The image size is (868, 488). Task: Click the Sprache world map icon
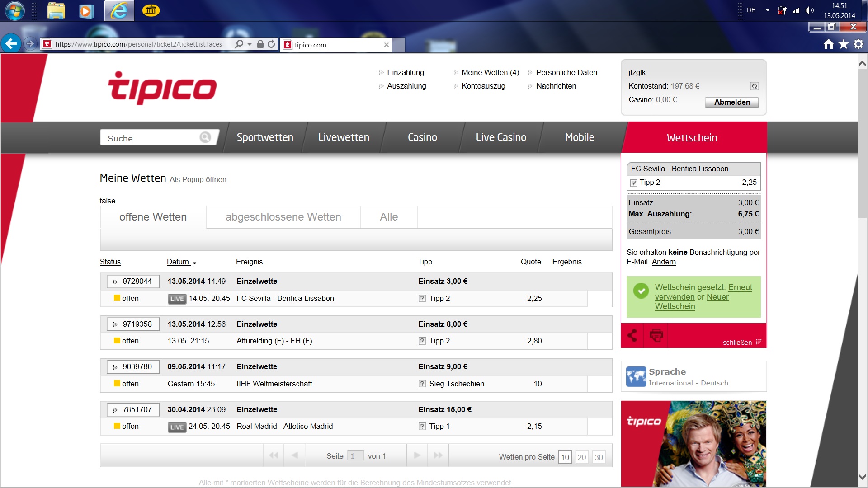[x=636, y=377]
